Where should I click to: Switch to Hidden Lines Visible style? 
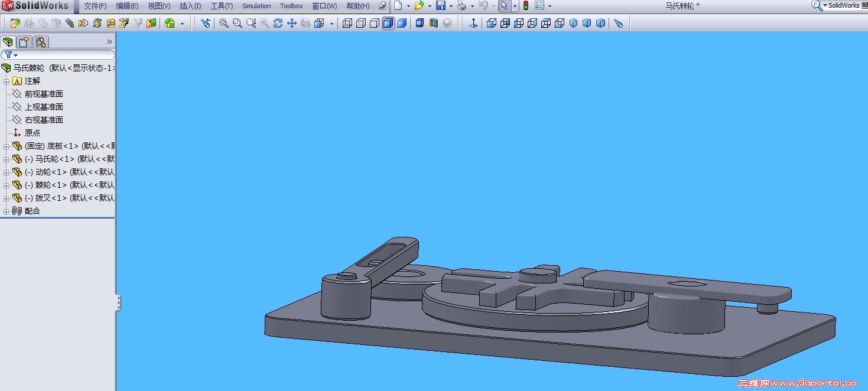pyautogui.click(x=361, y=23)
